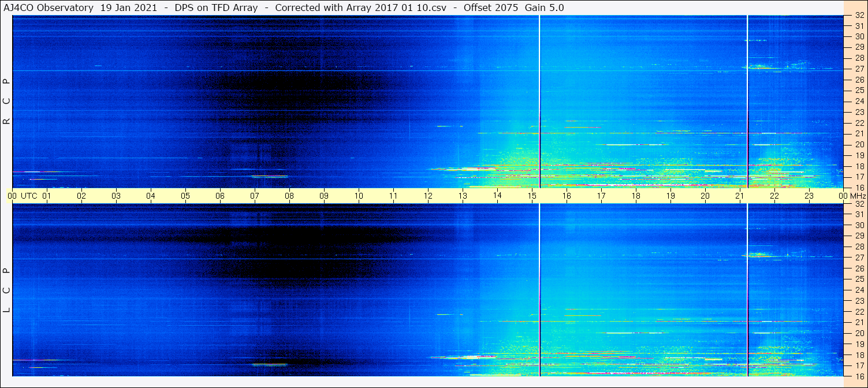Click LCP white vertical line after 15 UTC
The image size is (868, 388).
(539, 290)
